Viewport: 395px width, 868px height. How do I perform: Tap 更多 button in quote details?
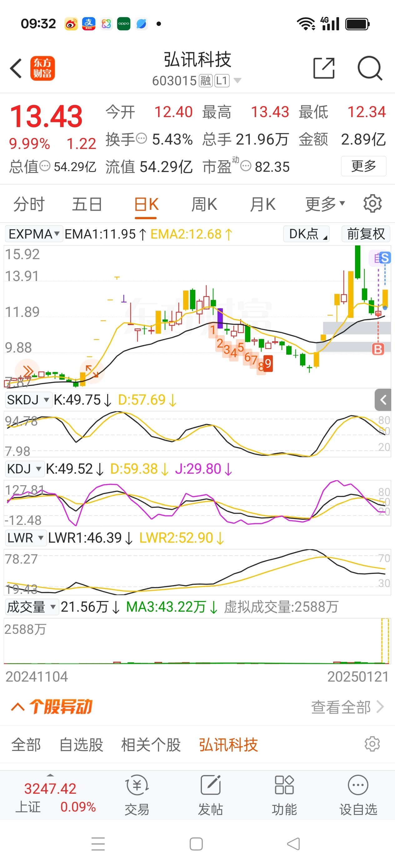[364, 166]
